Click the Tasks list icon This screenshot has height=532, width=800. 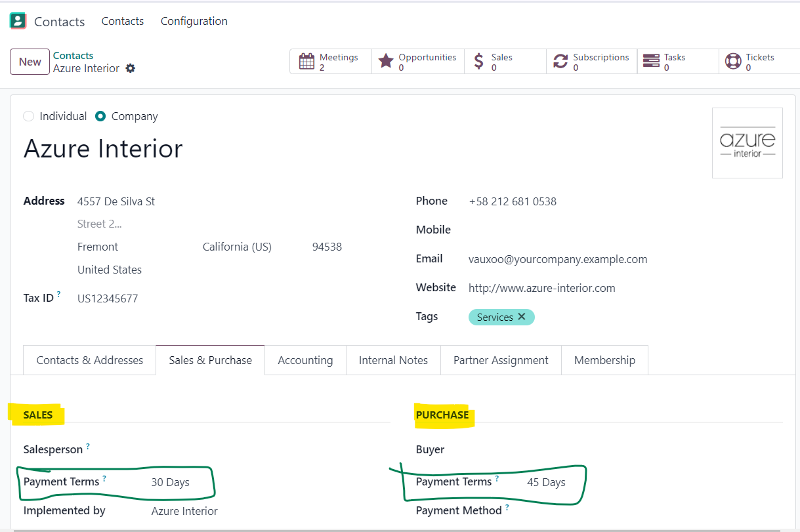pos(651,62)
